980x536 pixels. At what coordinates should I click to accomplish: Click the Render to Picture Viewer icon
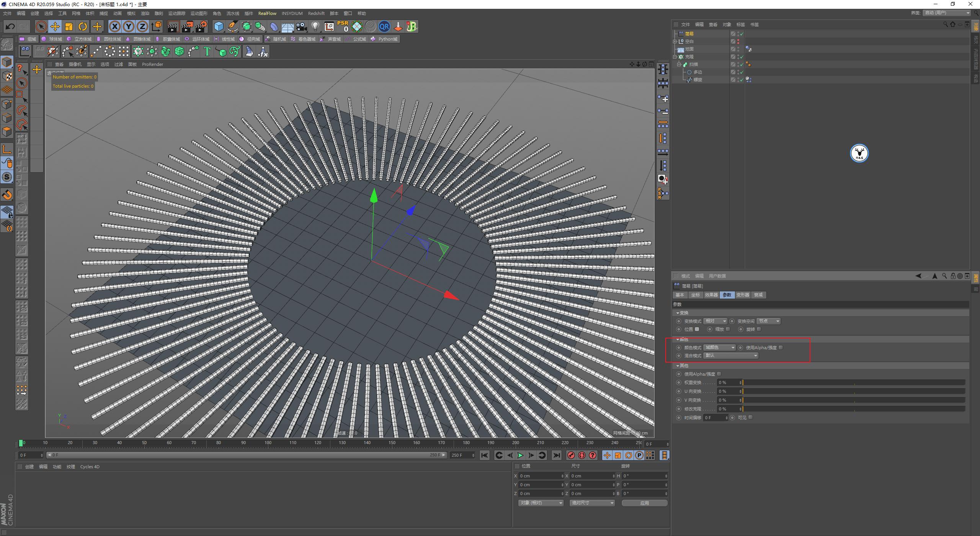point(188,26)
